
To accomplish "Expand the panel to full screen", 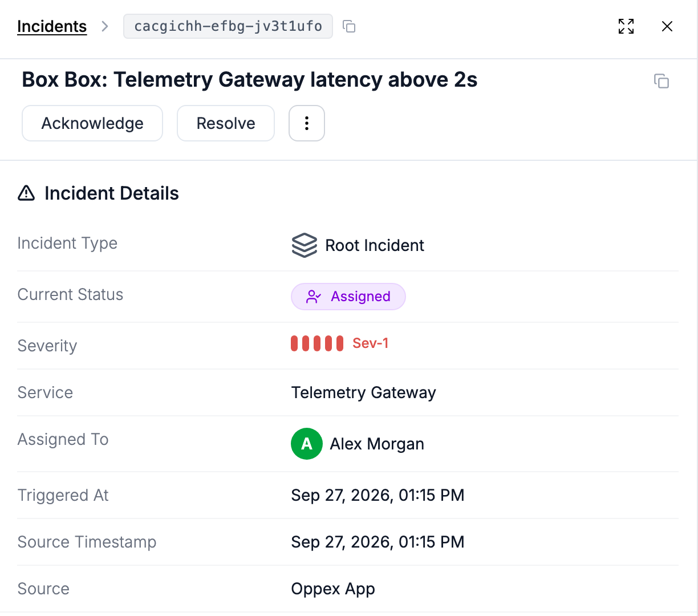I will click(x=626, y=26).
